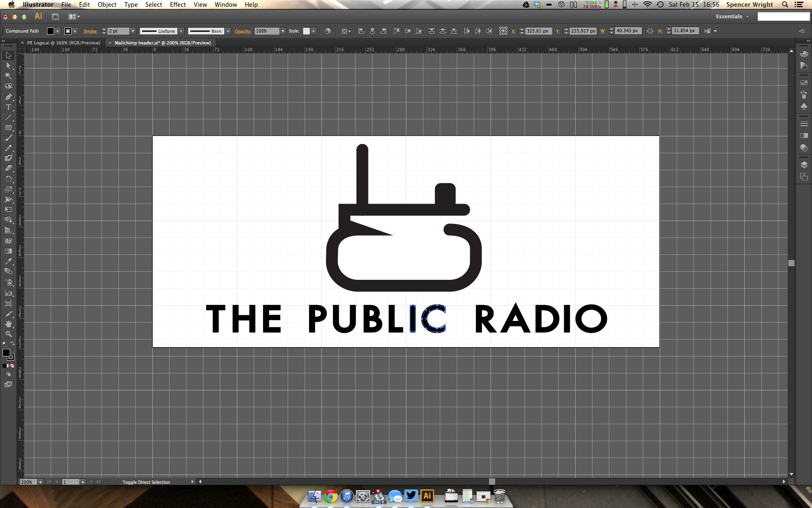The image size is (812, 508).
Task: Select the Line Segment tool
Action: coord(8,117)
